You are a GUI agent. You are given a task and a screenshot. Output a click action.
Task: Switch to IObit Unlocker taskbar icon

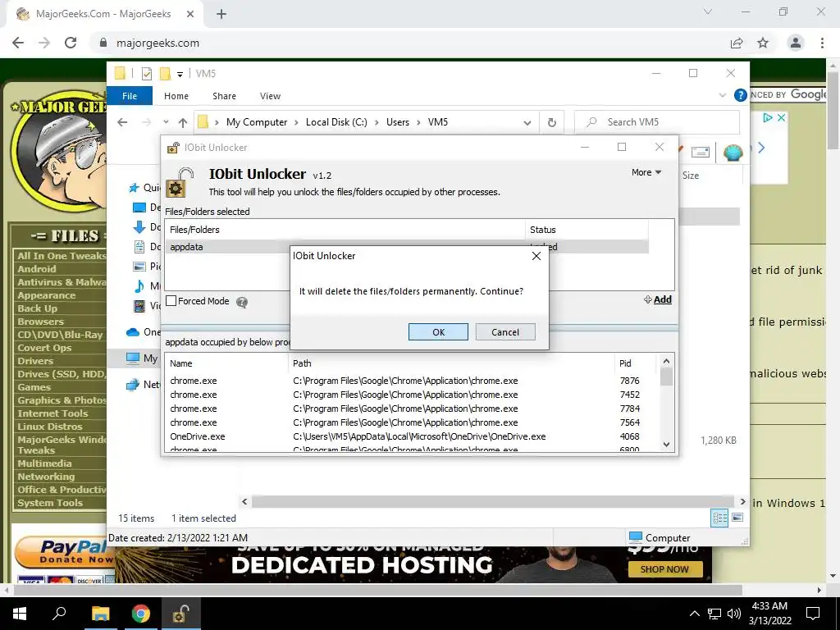[180, 614]
